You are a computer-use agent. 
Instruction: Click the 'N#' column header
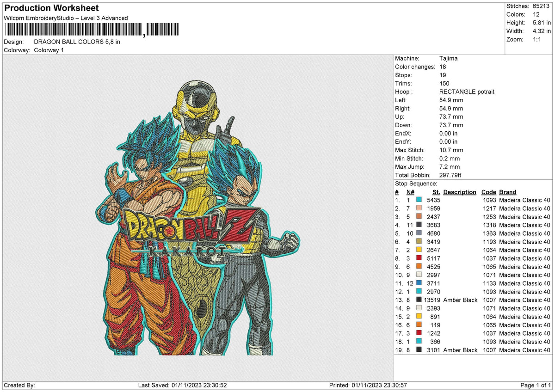click(x=411, y=192)
